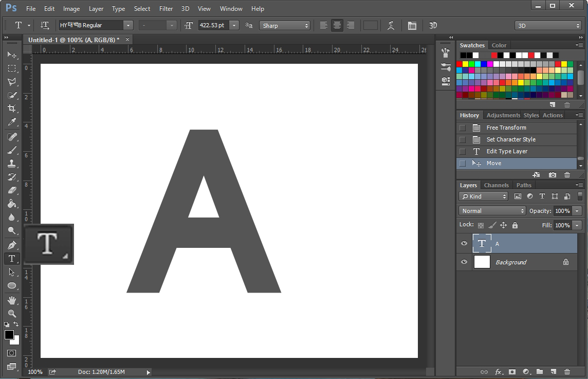
Task: Select the Path Selection tool
Action: pos(12,272)
